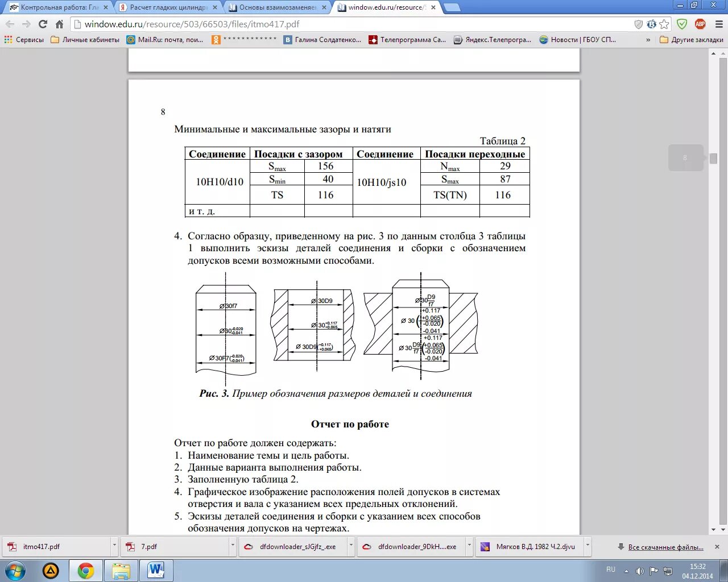This screenshot has height=582, width=728.
Task: Open downloaded file itmo417.pdf
Action: click(x=56, y=547)
